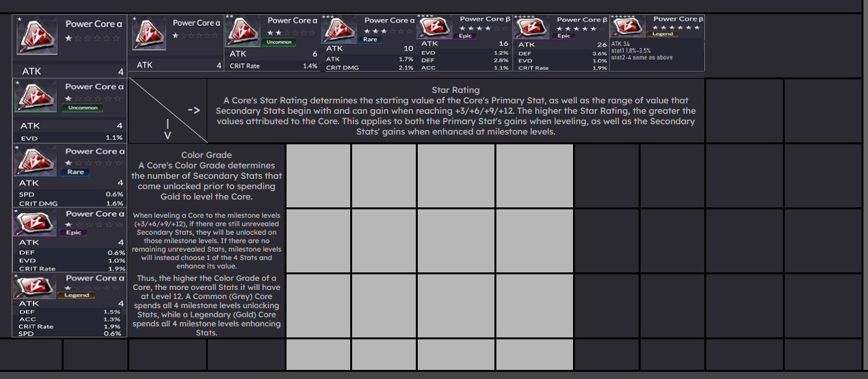Click the 'ATK 34' line on the Legend card

620,44
